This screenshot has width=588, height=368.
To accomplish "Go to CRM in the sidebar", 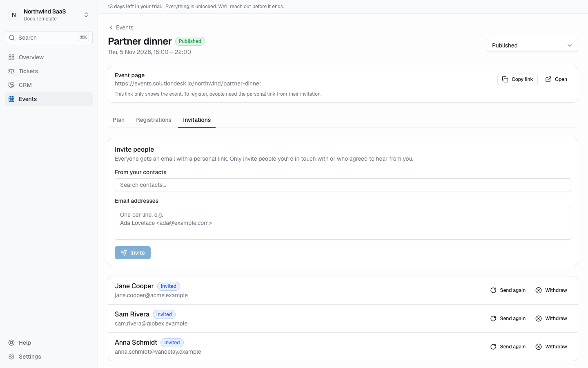I will coord(49,85).
